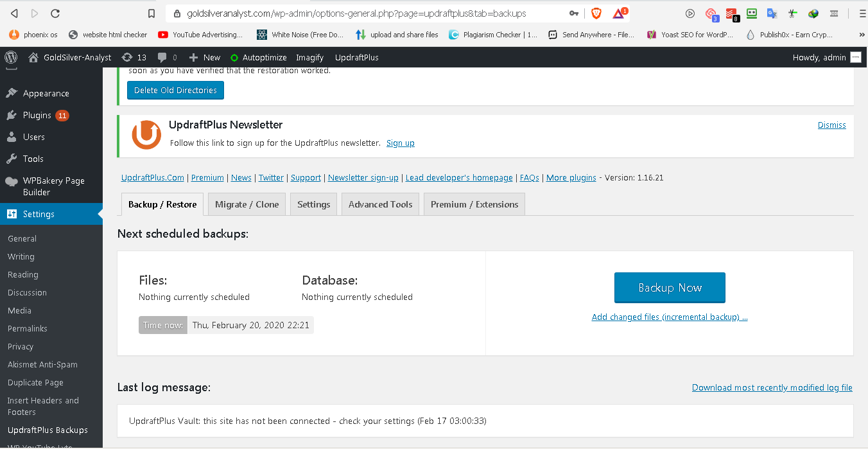Open Insert Headers and Footers settings
The height and width of the screenshot is (449, 868).
pyautogui.click(x=43, y=406)
